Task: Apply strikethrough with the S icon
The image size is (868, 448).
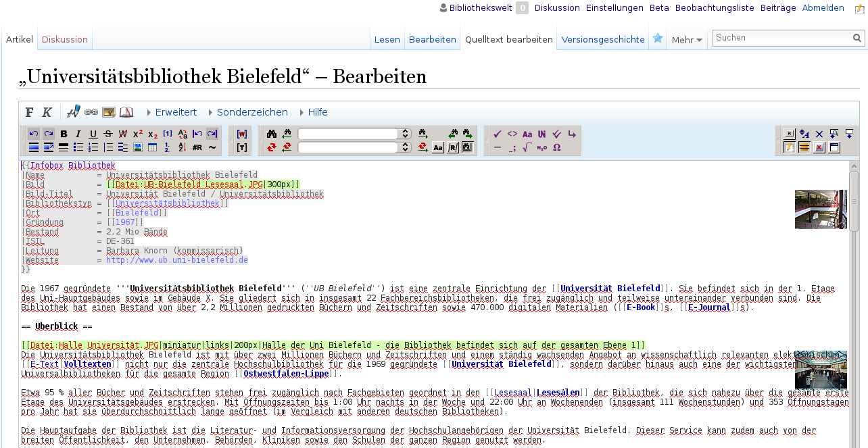Action: (x=108, y=134)
